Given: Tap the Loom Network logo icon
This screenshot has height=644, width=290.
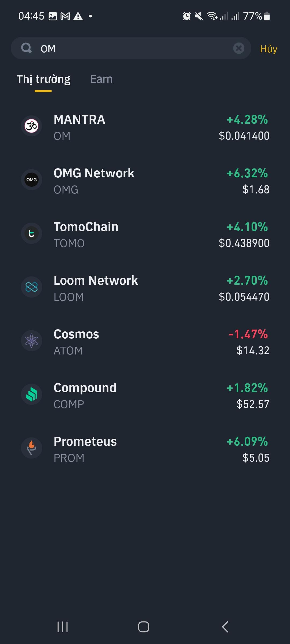Looking at the screenshot, I should coord(31,287).
